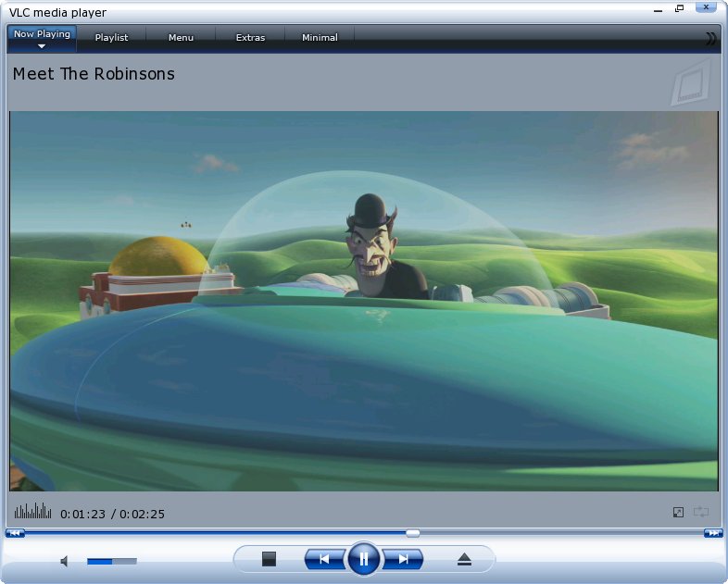728x584 pixels.
Task: Pause the video playback
Action: click(364, 559)
